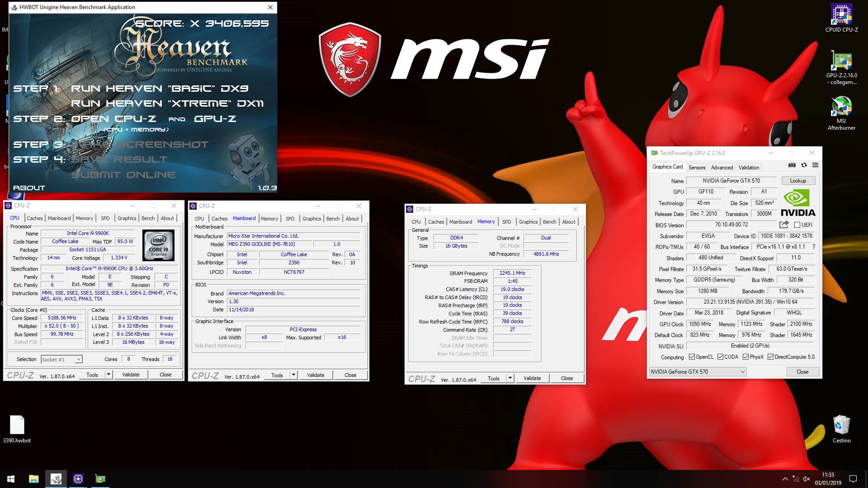Click the GPU Name field in GPU-Z
Viewport: 868px width, 488px height.
coord(731,181)
